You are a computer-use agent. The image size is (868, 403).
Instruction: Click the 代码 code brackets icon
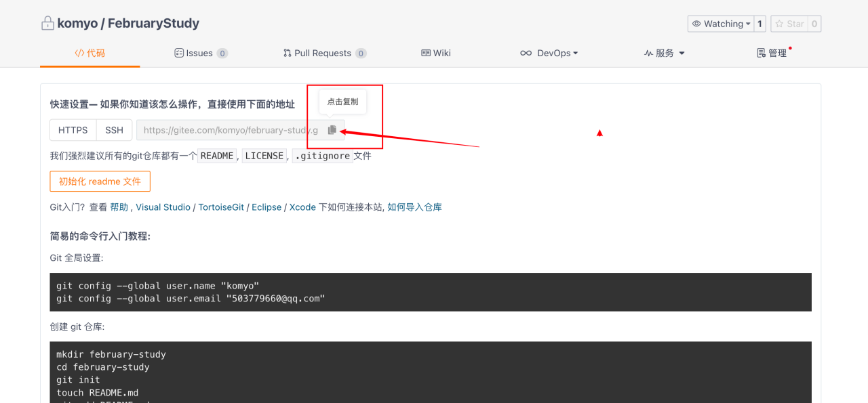(79, 53)
